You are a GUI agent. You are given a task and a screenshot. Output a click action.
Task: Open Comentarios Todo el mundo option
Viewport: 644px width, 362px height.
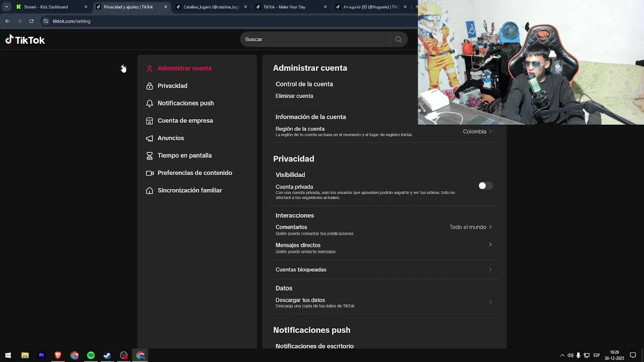[x=470, y=227]
